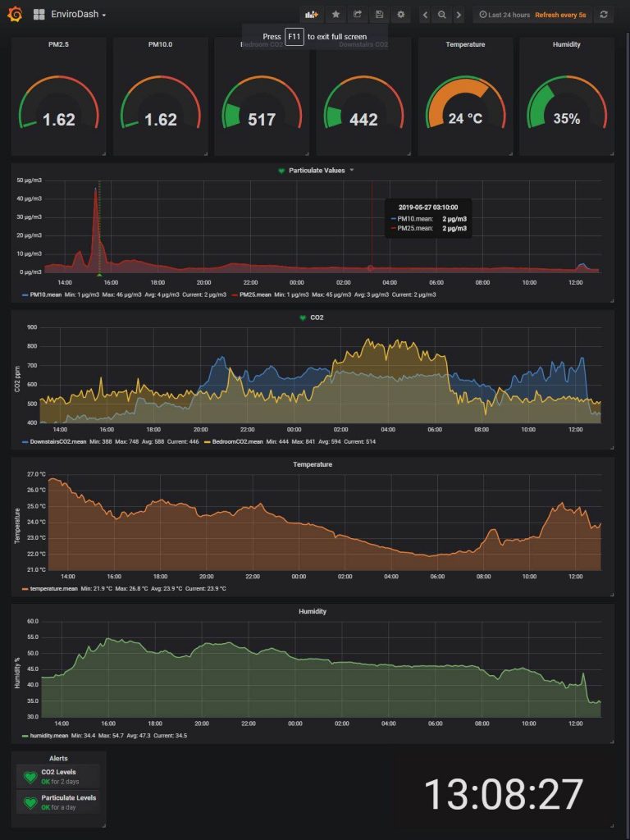Click the refresh dashboard icon
Image resolution: width=630 pixels, height=840 pixels.
point(605,15)
